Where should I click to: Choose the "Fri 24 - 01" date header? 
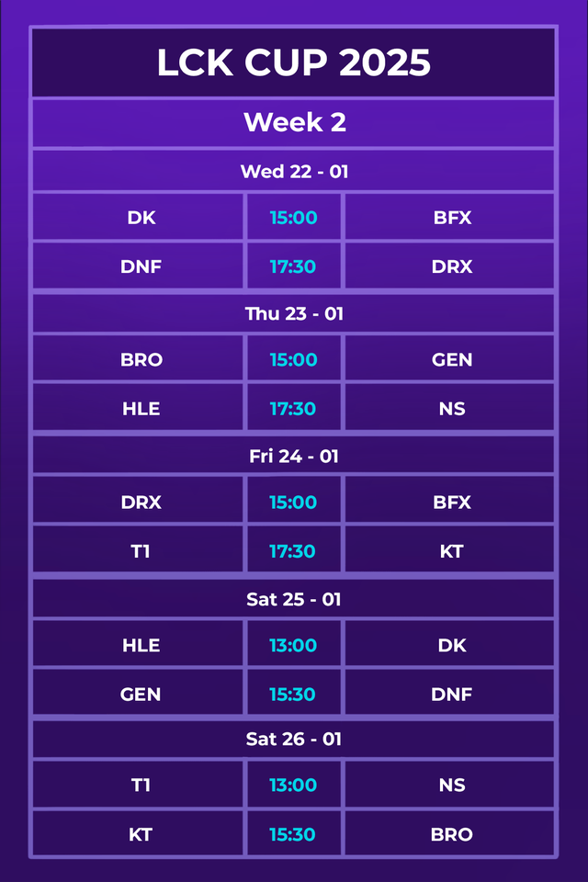coord(294,456)
